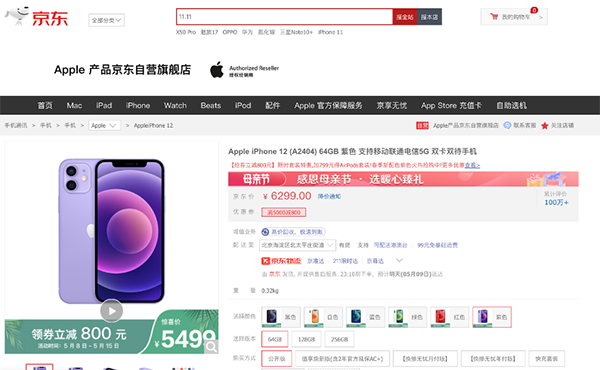The width and height of the screenshot is (600, 370).
Task: Click the cart arrow next to 我的购物车
Action: click(x=541, y=17)
